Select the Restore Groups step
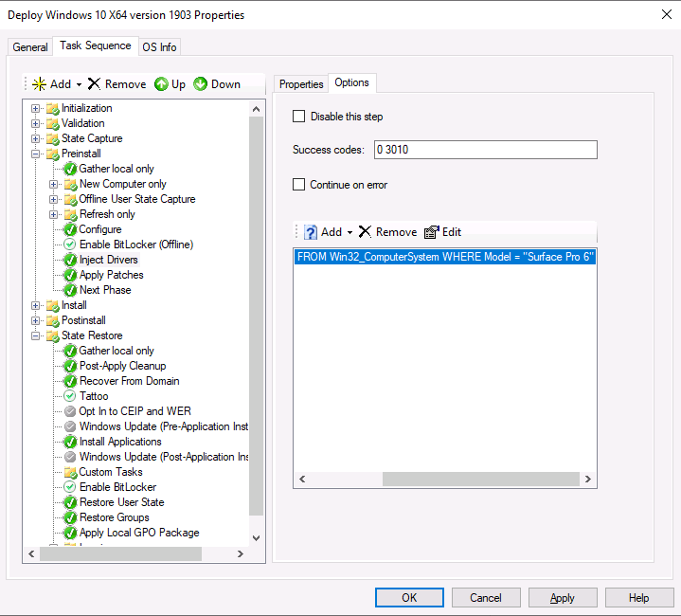The height and width of the screenshot is (616, 681). click(115, 517)
